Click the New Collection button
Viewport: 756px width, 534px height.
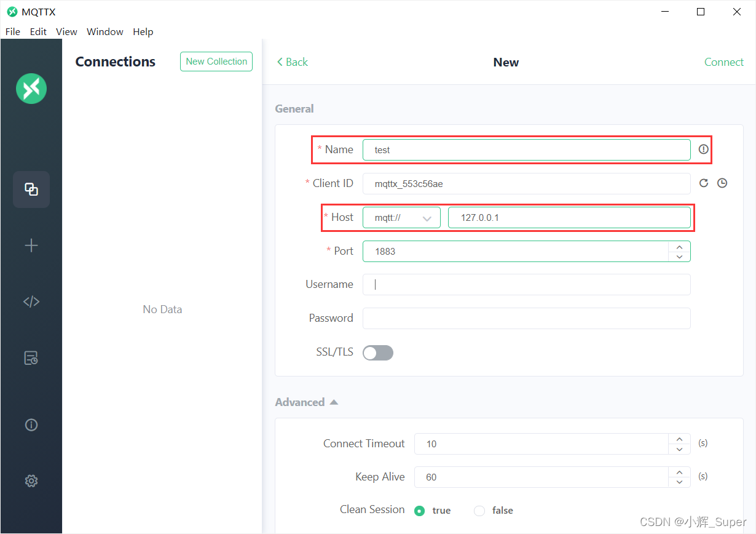pos(216,62)
